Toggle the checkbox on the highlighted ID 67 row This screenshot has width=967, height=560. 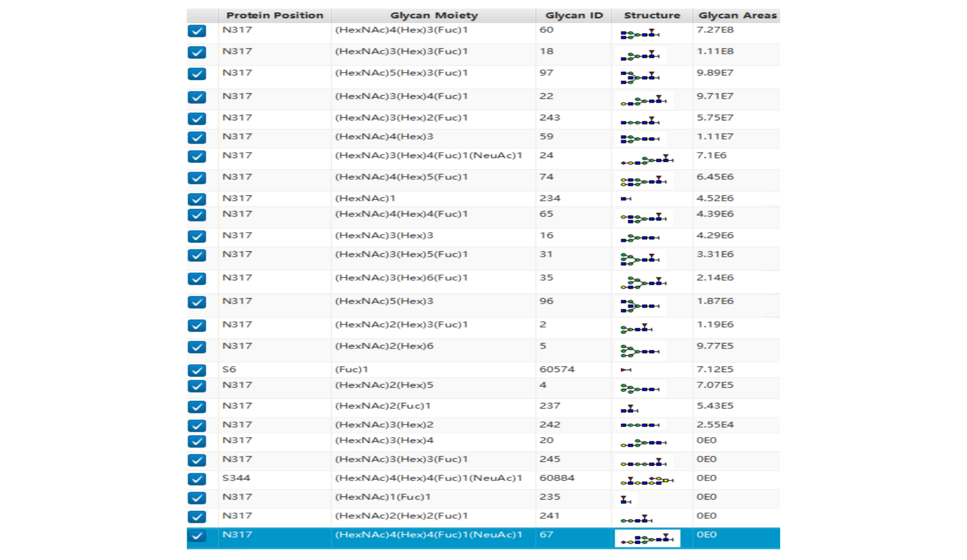point(196,536)
